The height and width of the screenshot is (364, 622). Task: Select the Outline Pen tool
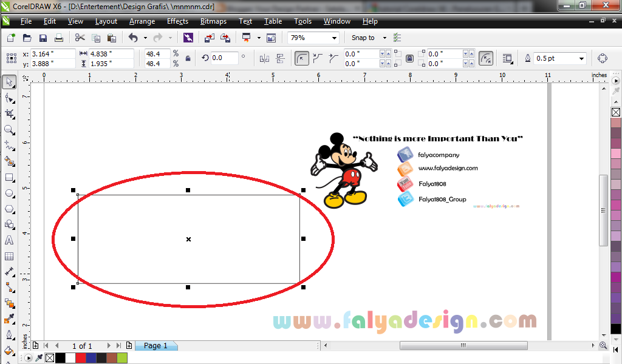[x=9, y=335]
